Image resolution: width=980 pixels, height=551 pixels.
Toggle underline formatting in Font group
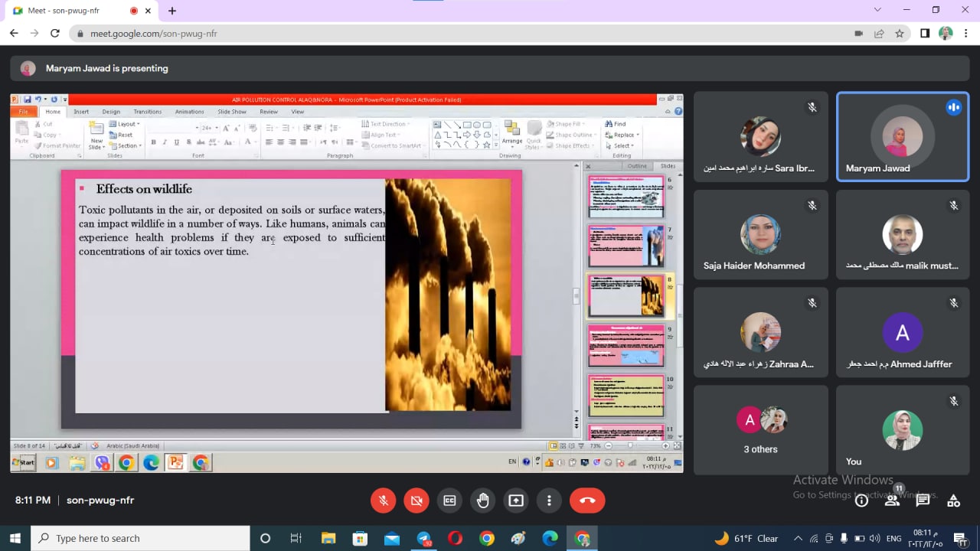[176, 142]
